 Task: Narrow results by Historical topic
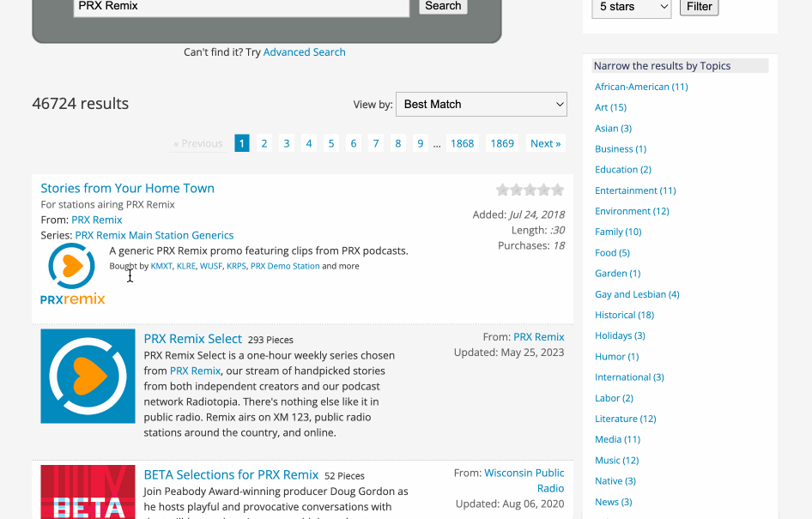coord(624,315)
